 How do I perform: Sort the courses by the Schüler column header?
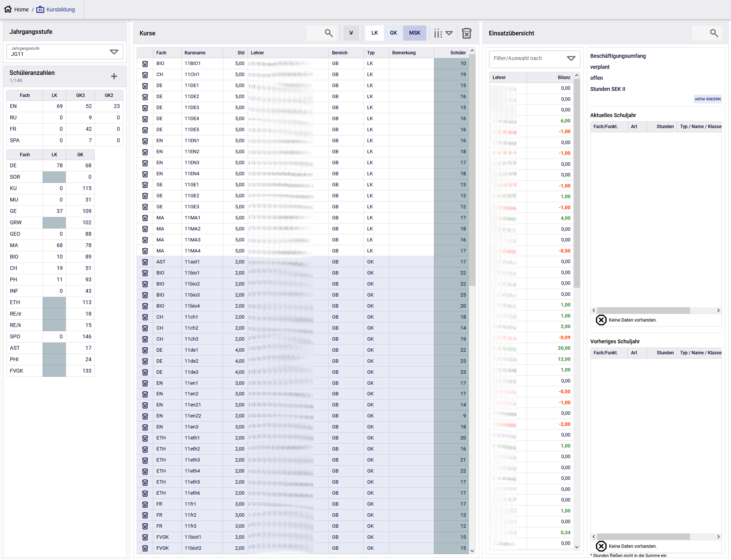458,53
